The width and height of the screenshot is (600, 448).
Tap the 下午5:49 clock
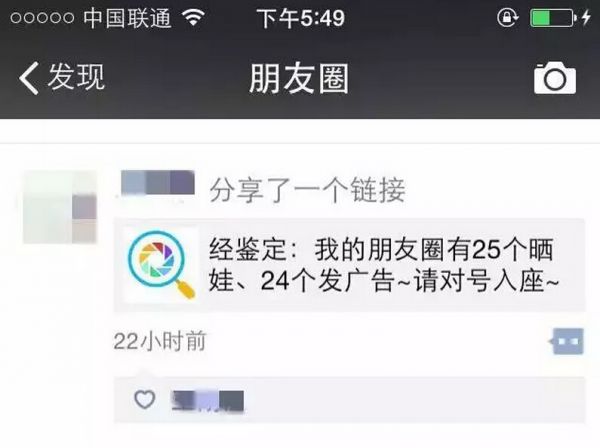(301, 18)
